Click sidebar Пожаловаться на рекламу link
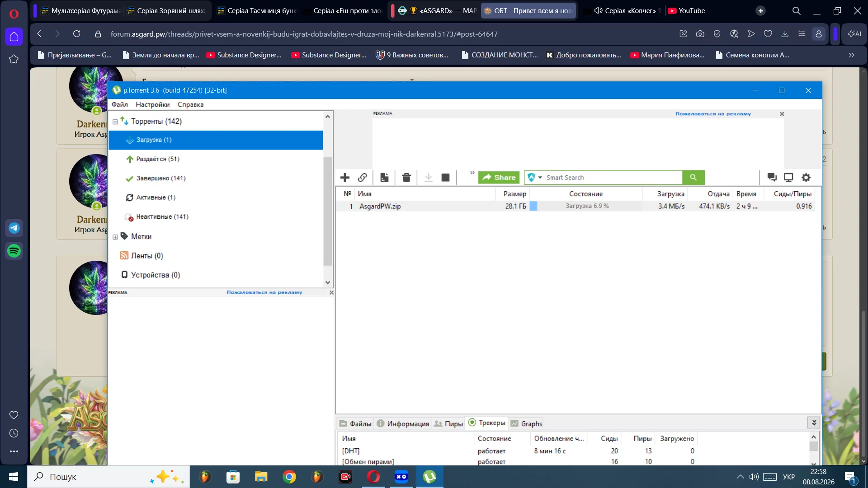Image resolution: width=868 pixels, height=488 pixels. (x=264, y=292)
